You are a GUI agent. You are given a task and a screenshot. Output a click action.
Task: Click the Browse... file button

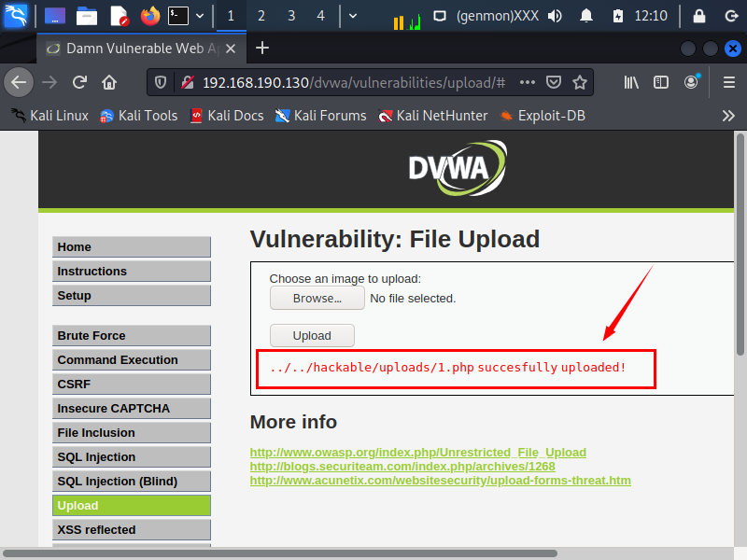click(x=317, y=298)
